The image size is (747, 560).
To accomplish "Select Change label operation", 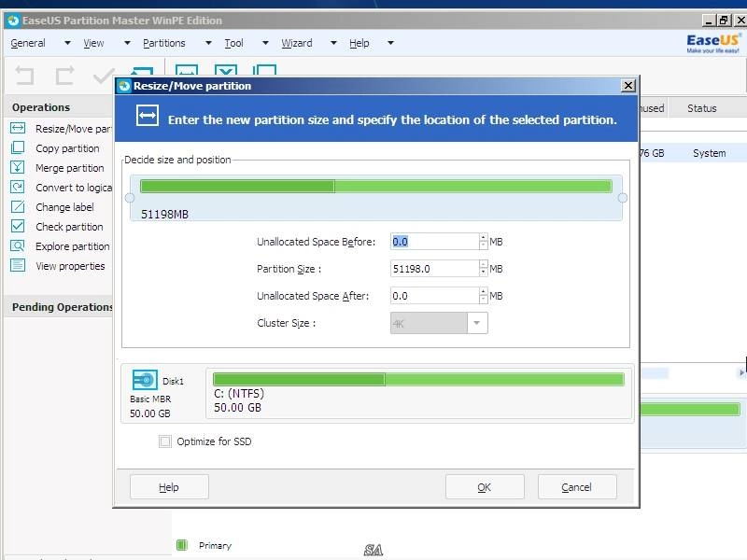I will coord(64,207).
